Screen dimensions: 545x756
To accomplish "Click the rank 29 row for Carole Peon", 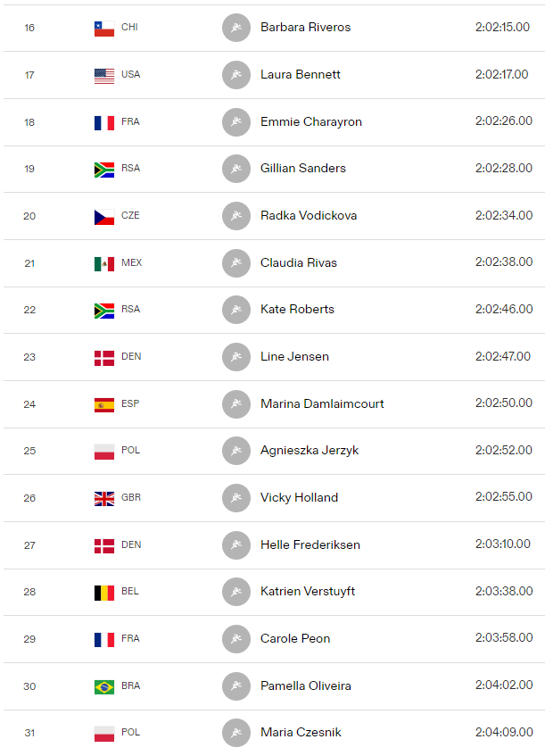I will [x=274, y=639].
